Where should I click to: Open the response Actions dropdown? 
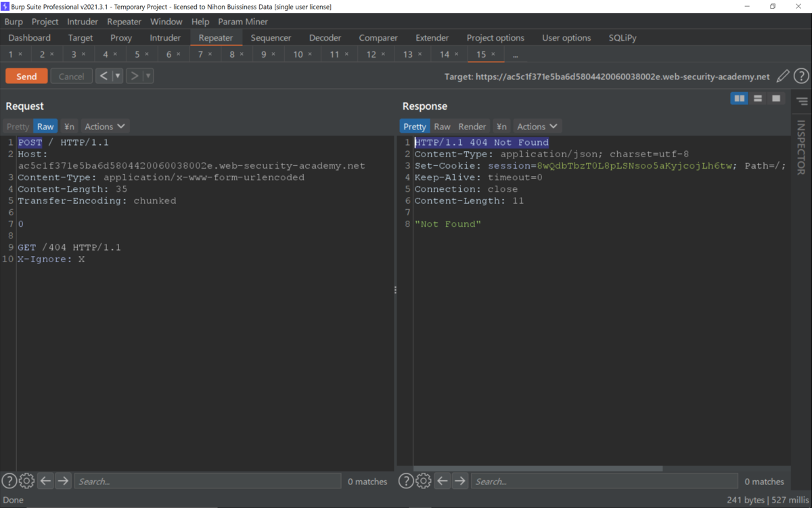pos(537,127)
